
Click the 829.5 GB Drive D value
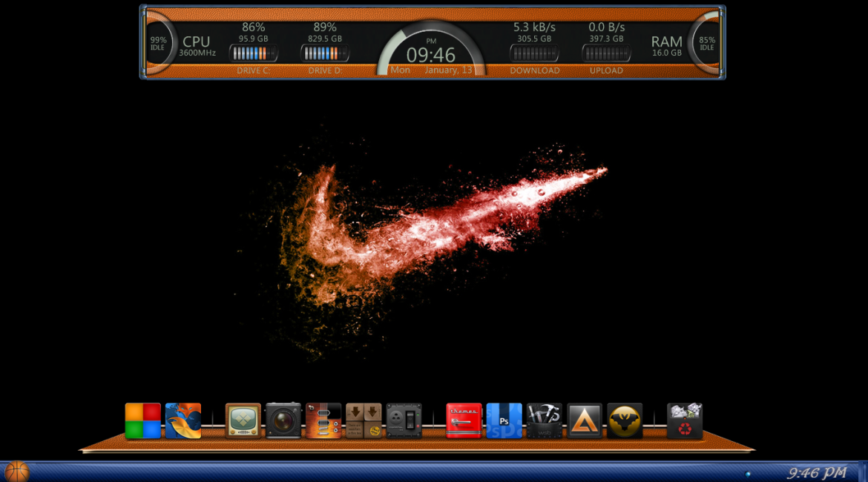click(325, 39)
